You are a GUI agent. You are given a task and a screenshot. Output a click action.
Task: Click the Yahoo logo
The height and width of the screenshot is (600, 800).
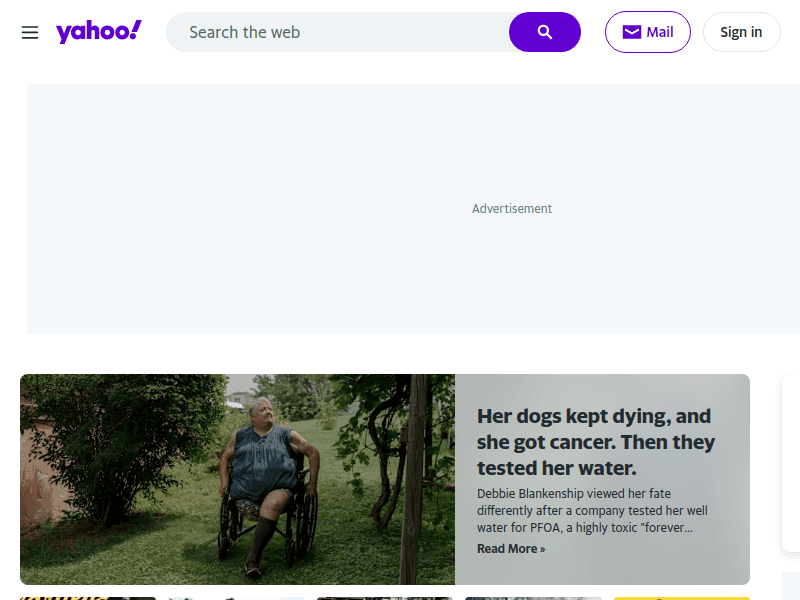click(98, 32)
